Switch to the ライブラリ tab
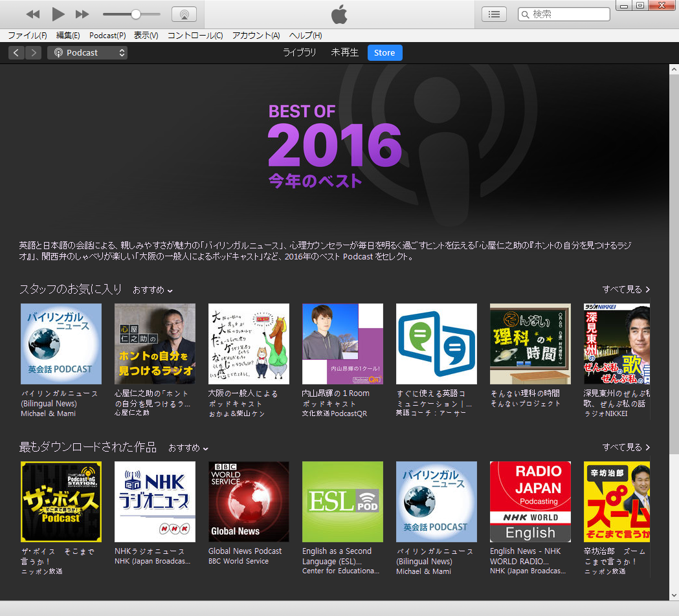Screen dimensions: 679x616 tap(300, 53)
